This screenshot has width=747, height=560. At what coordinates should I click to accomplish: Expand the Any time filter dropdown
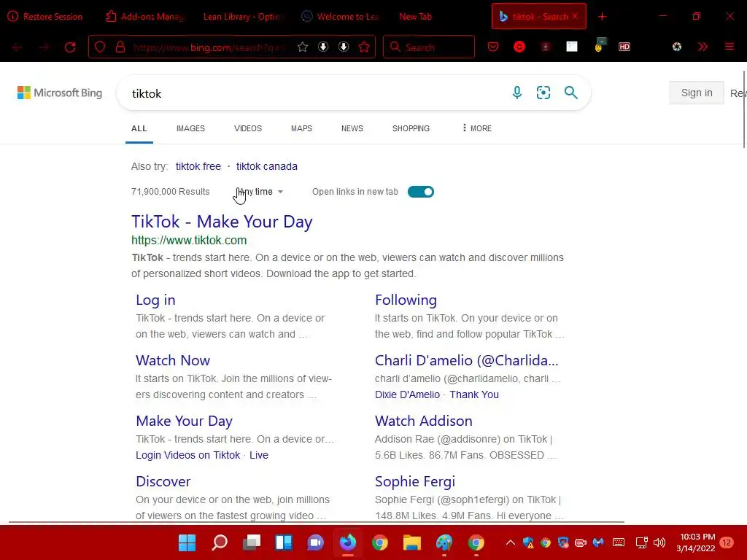point(260,192)
